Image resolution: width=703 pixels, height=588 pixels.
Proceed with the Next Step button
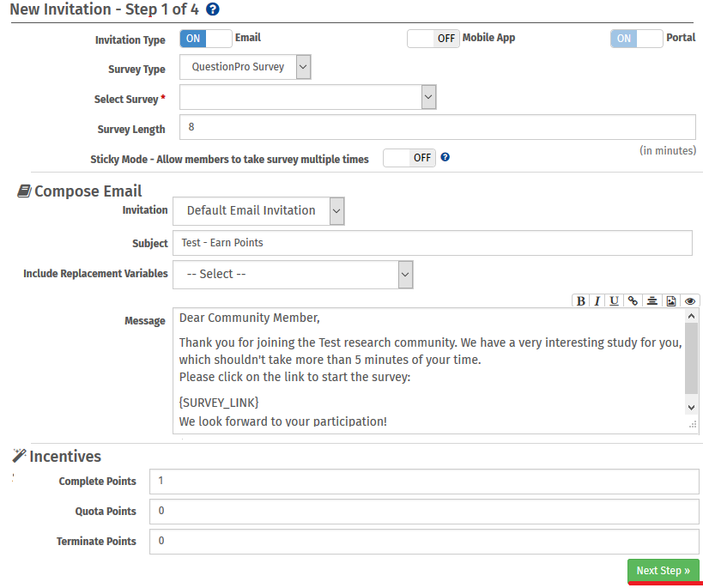[x=663, y=571]
